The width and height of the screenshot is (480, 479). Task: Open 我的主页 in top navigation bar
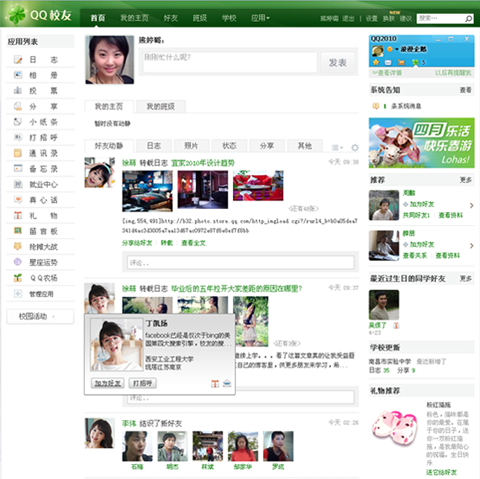134,18
